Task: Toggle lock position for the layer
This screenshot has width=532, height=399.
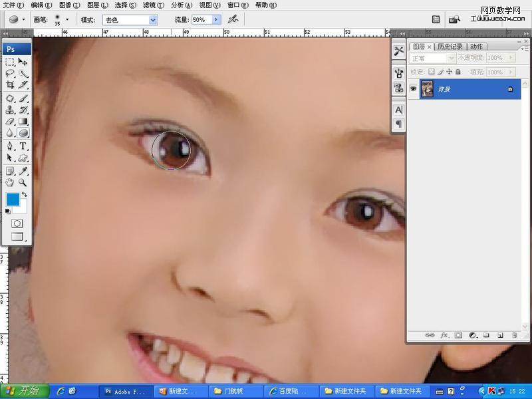Action: coord(448,71)
